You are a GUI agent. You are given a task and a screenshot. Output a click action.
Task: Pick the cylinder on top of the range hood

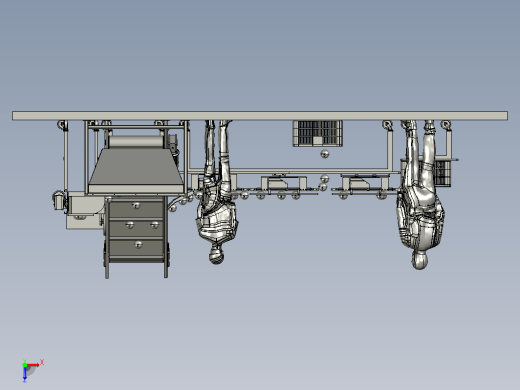coord(137,142)
